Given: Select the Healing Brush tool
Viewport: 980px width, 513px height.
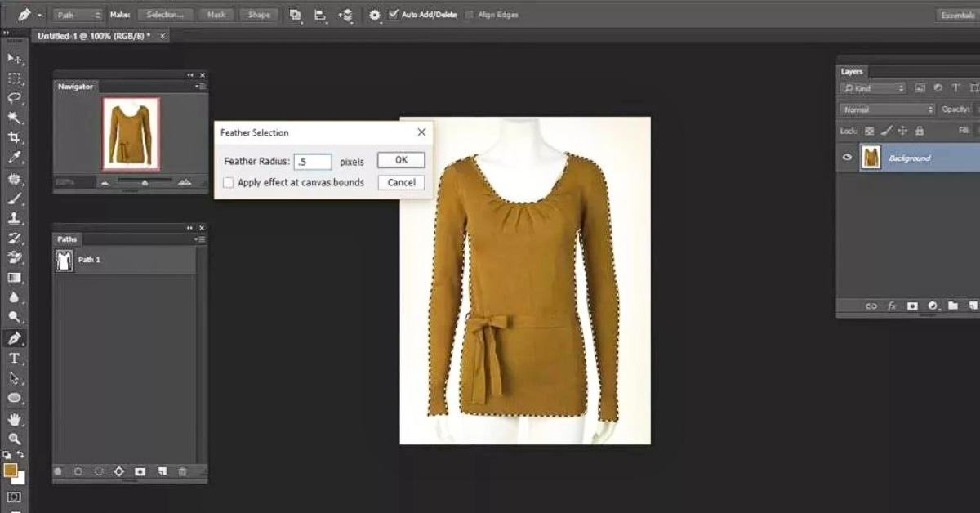Looking at the screenshot, I should coord(14,178).
